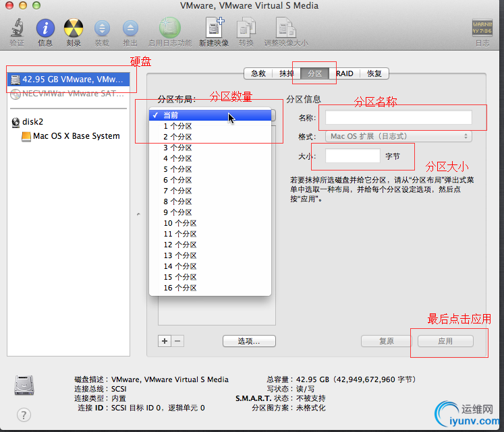Switch to the Partition (分区) tab

(314, 73)
